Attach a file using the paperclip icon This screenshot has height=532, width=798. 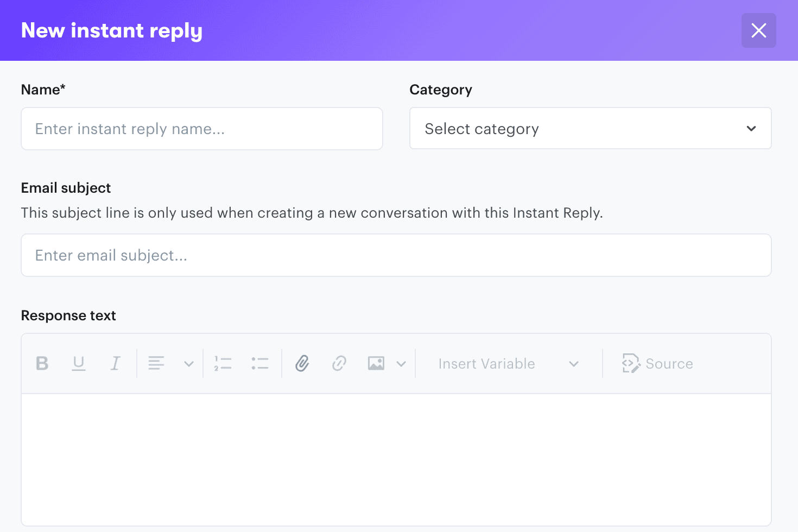point(302,363)
